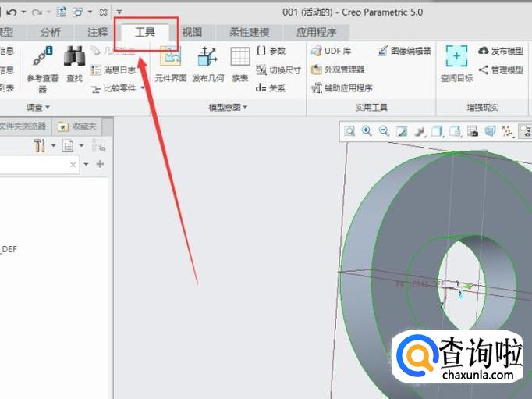
Task: Expand the 调查 group dropdown
Action: [x=38, y=107]
